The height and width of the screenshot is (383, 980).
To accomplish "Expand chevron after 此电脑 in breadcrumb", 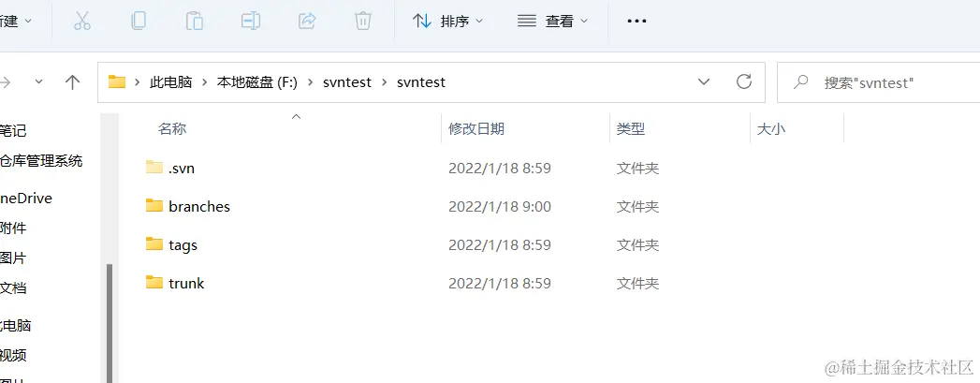I will click(x=204, y=82).
